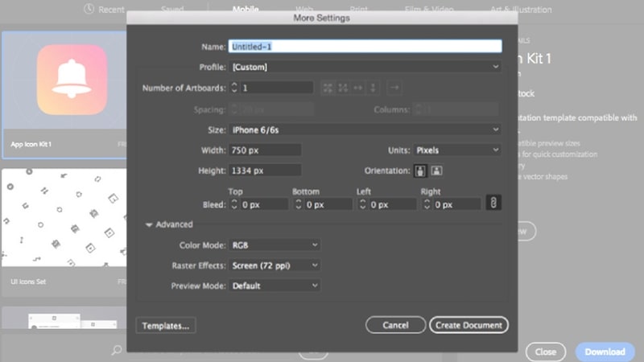Viewport: 644px width, 362px height.
Task: Select portrait orientation icon
Action: coord(419,171)
